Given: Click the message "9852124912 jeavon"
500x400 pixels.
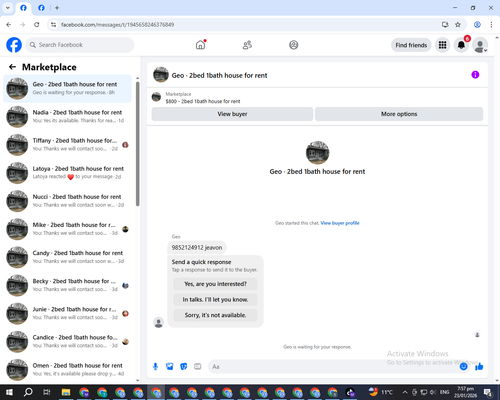Looking at the screenshot, I should point(197,247).
